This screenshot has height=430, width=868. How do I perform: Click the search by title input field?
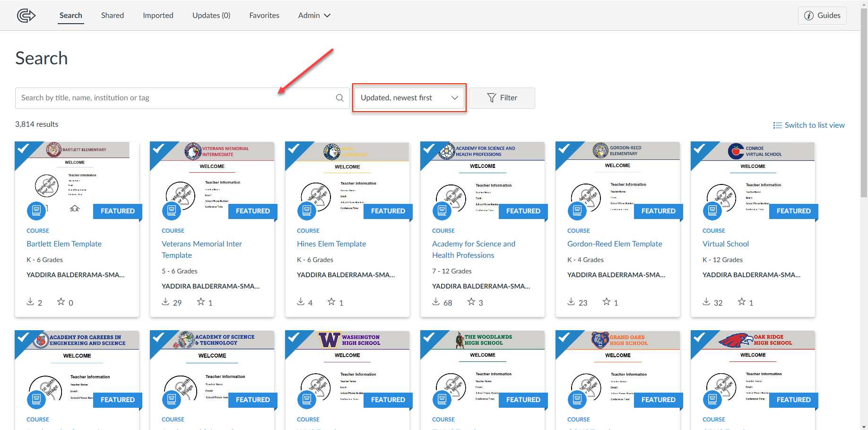175,98
